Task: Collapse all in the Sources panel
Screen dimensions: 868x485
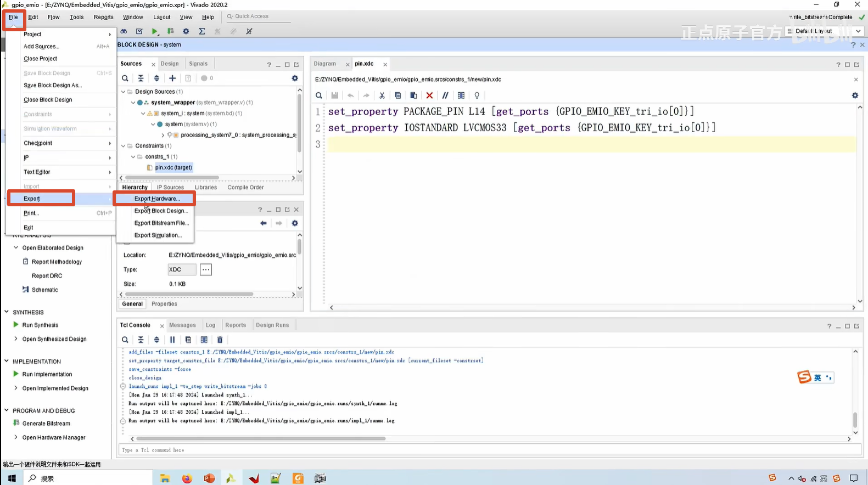Action: click(x=141, y=78)
